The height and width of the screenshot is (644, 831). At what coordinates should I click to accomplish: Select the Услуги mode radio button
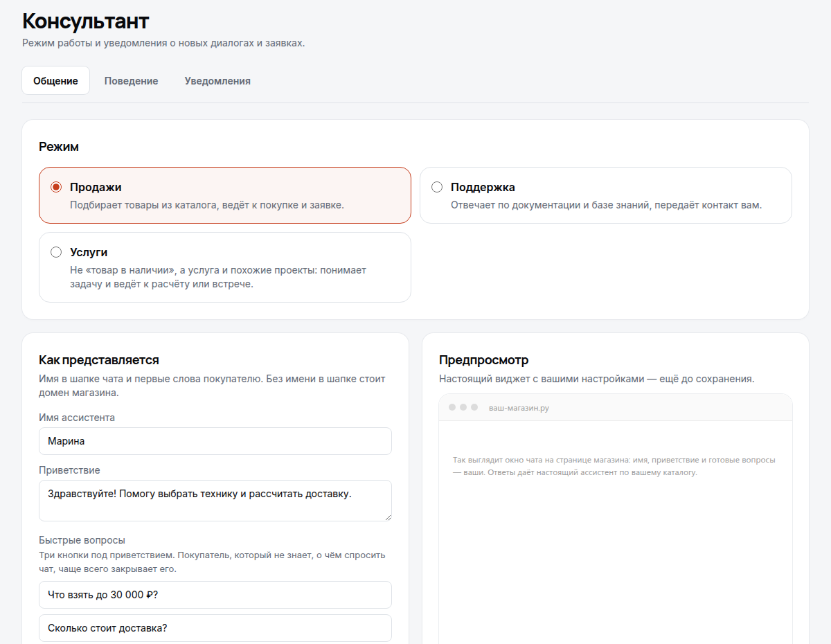point(56,252)
